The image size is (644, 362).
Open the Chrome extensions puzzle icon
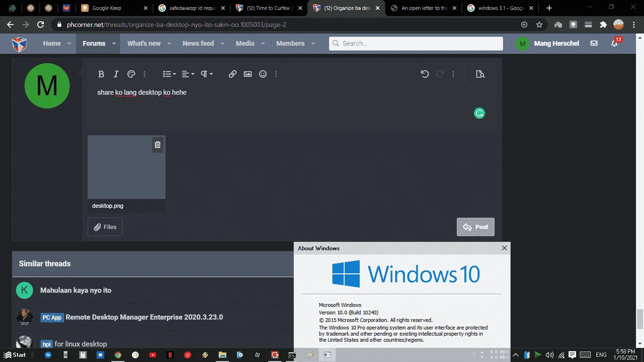[603, 25]
